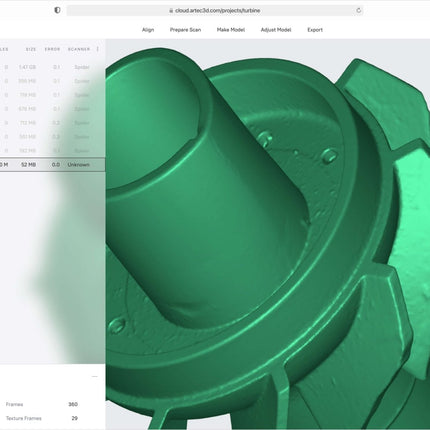Sort by the SCANNER column header

(79, 49)
